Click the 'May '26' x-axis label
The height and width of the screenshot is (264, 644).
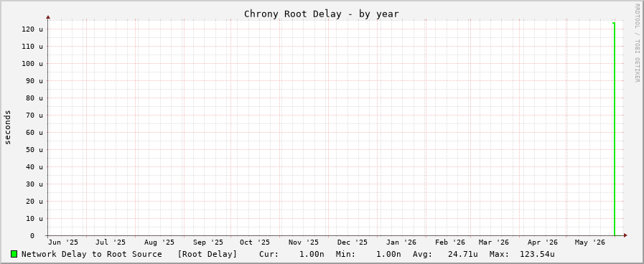pyautogui.click(x=590, y=242)
